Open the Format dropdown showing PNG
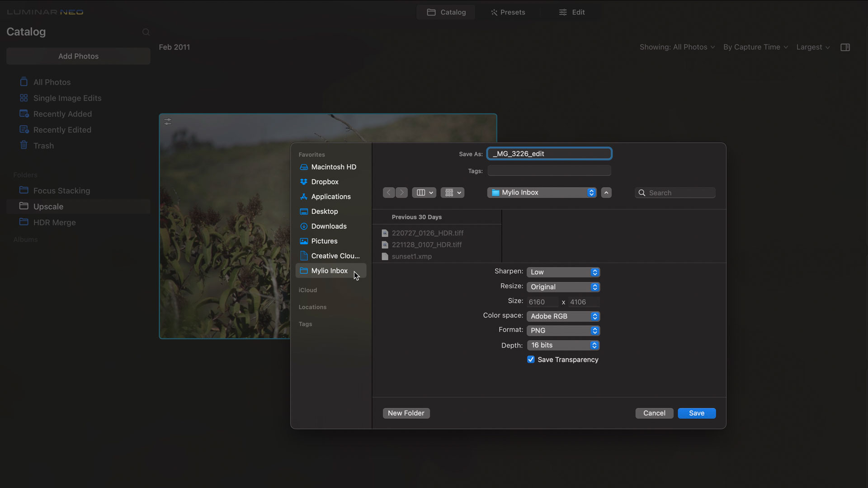Screen dimensions: 868x488 click(563, 331)
